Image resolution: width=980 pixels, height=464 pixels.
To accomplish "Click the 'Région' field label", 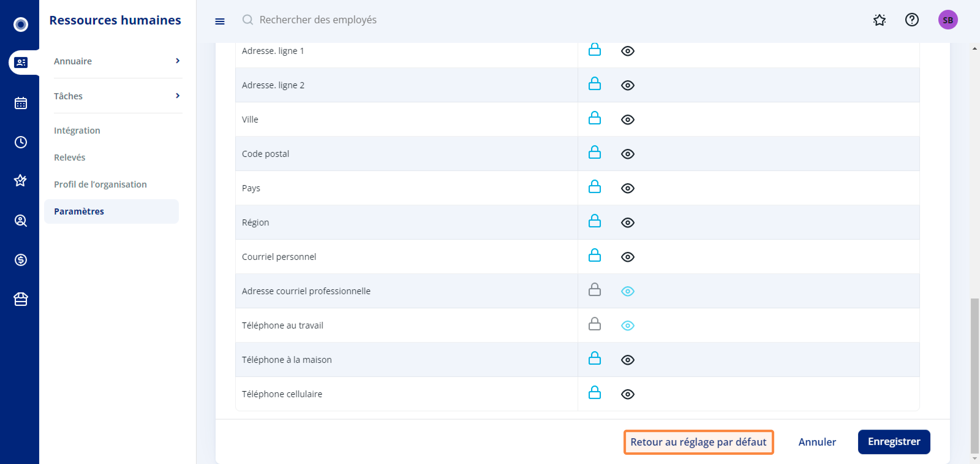I will (x=255, y=222).
